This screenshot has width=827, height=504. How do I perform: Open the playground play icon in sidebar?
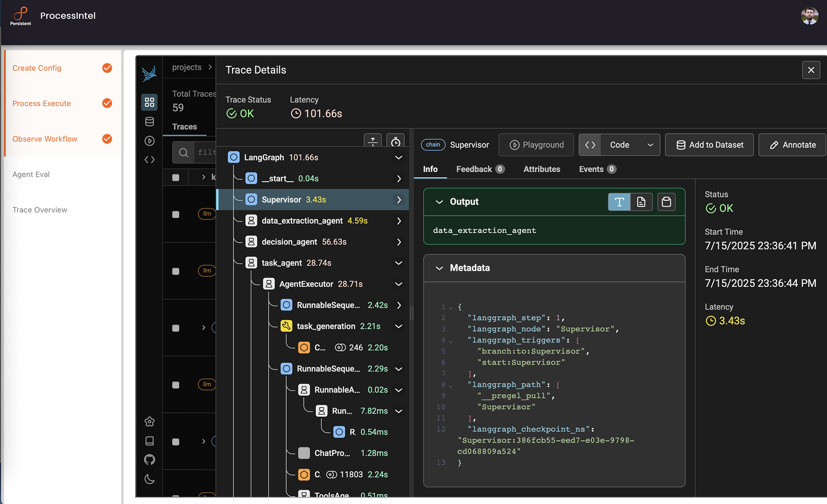[x=149, y=141]
